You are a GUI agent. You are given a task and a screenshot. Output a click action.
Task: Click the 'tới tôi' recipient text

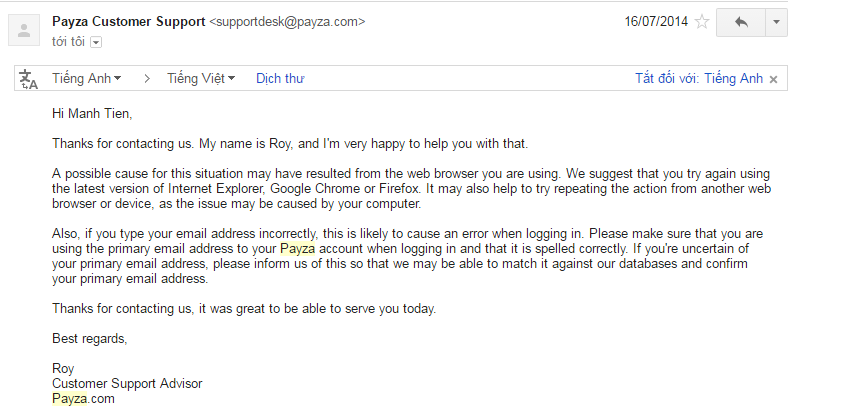(x=68, y=41)
